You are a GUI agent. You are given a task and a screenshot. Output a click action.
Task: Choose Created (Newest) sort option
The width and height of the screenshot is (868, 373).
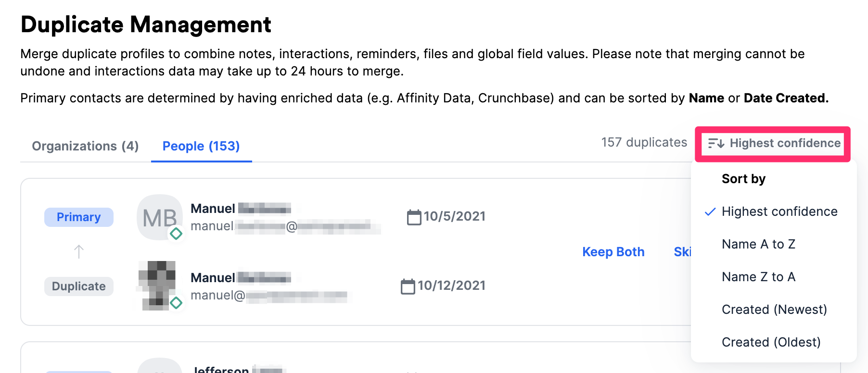pos(774,310)
